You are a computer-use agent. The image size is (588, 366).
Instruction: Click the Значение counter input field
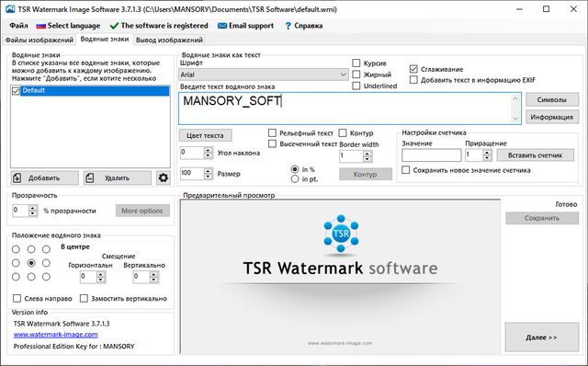(432, 155)
